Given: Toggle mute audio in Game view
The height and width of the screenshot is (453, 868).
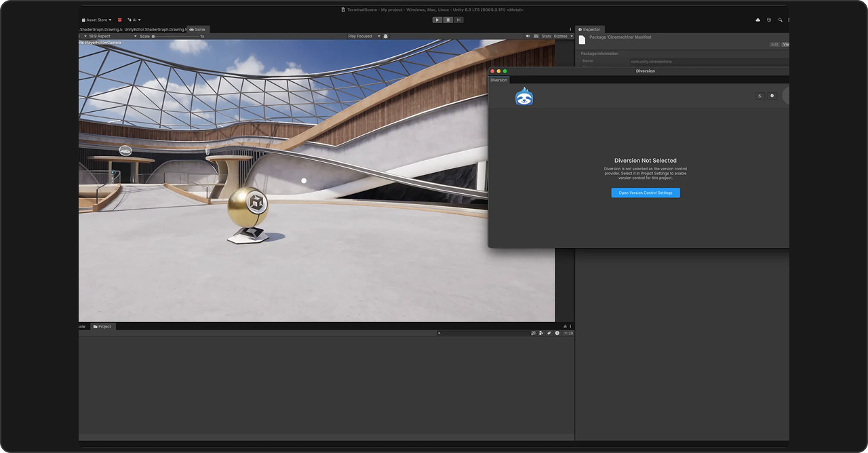Looking at the screenshot, I should (528, 36).
